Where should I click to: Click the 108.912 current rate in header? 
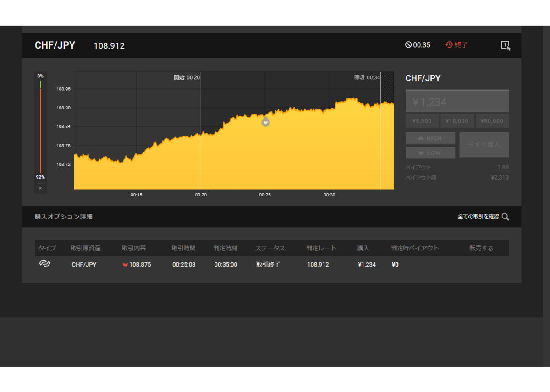tap(109, 46)
